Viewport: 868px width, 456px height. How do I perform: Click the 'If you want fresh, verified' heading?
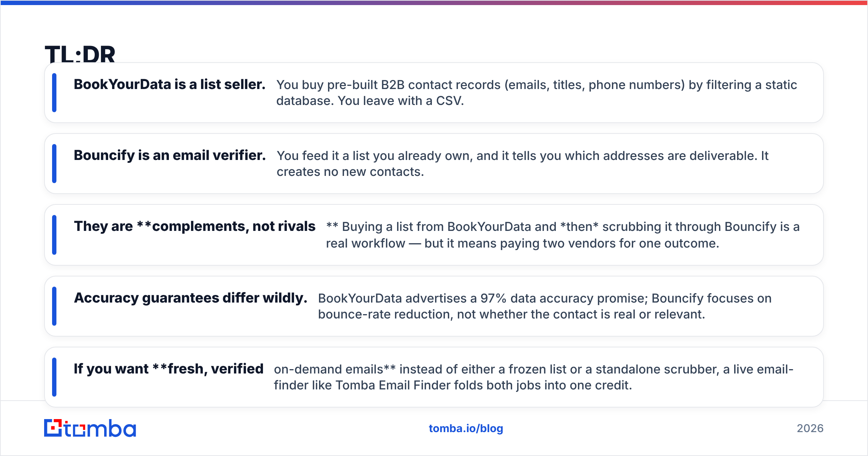[169, 369]
